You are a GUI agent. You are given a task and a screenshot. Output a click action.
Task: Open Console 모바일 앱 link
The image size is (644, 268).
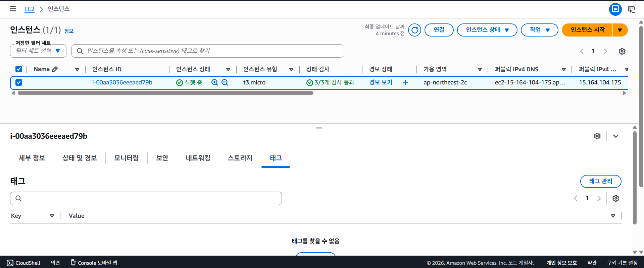point(94,263)
